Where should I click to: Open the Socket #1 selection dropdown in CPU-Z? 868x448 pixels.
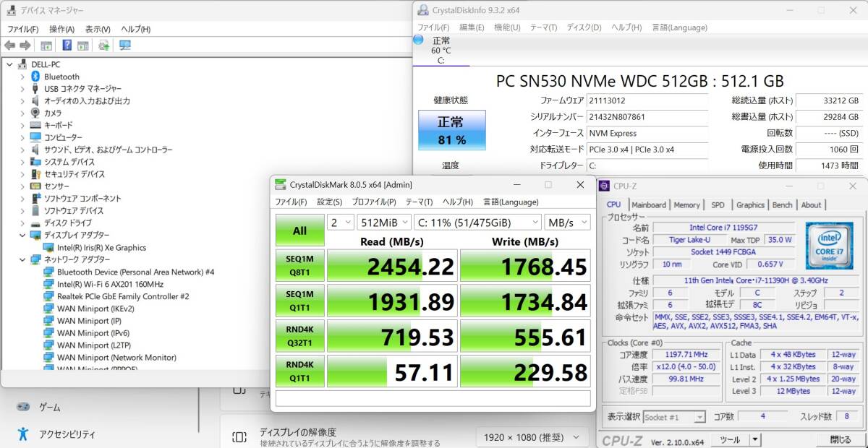[674, 417]
